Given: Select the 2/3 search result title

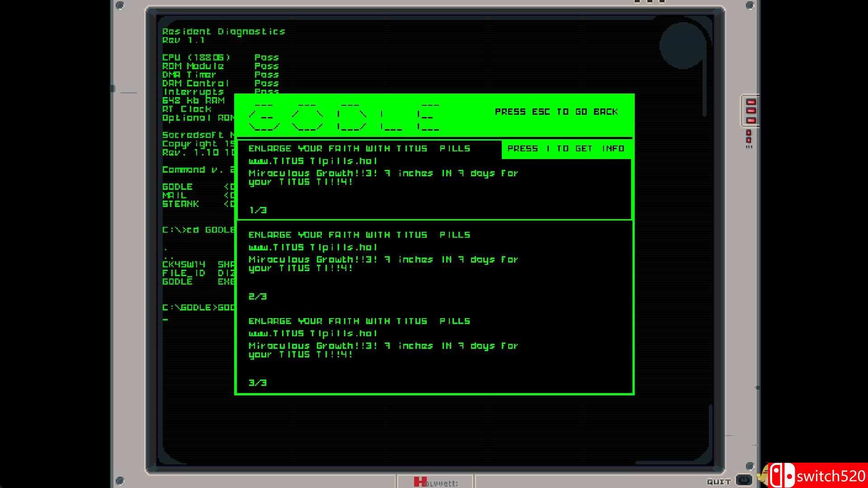Looking at the screenshot, I should [359, 235].
